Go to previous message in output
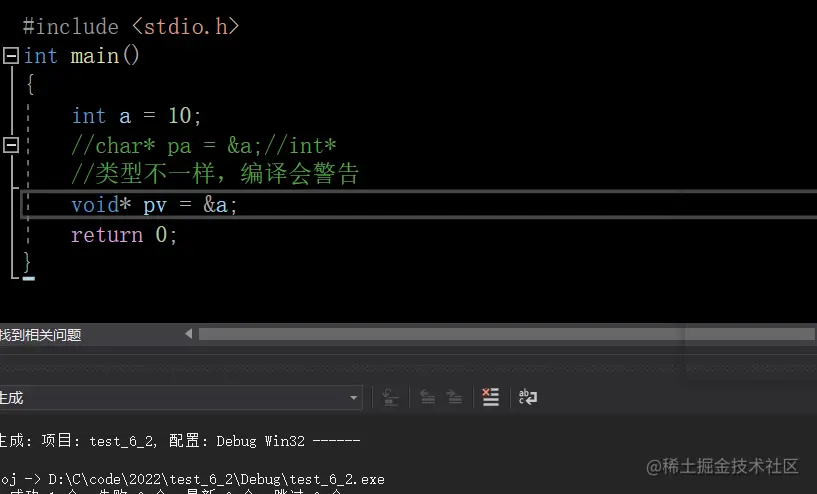 click(x=427, y=398)
